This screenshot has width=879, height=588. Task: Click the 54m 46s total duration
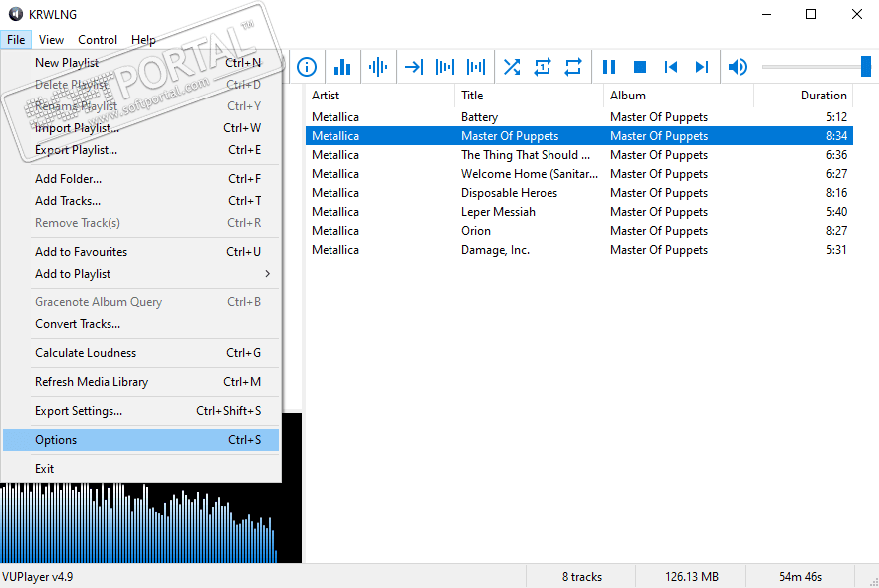(800, 577)
